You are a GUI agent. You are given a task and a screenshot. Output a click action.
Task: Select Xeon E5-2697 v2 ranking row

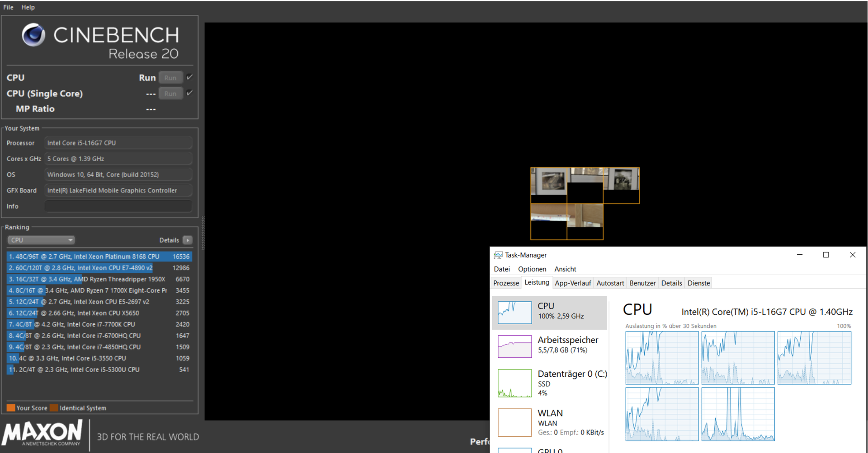click(x=99, y=302)
